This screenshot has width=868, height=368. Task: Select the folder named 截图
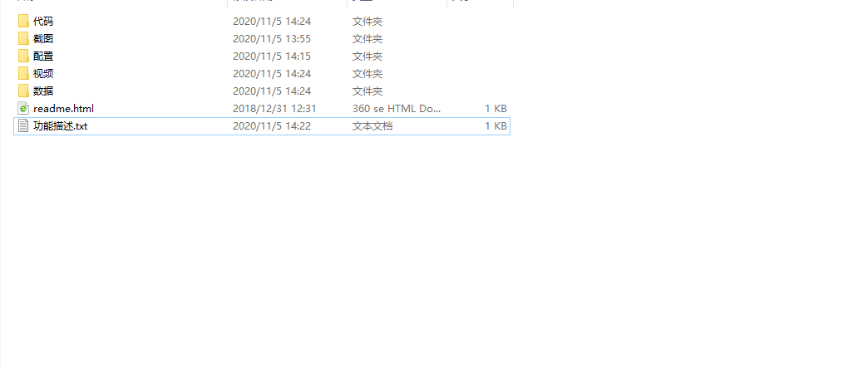tap(43, 39)
